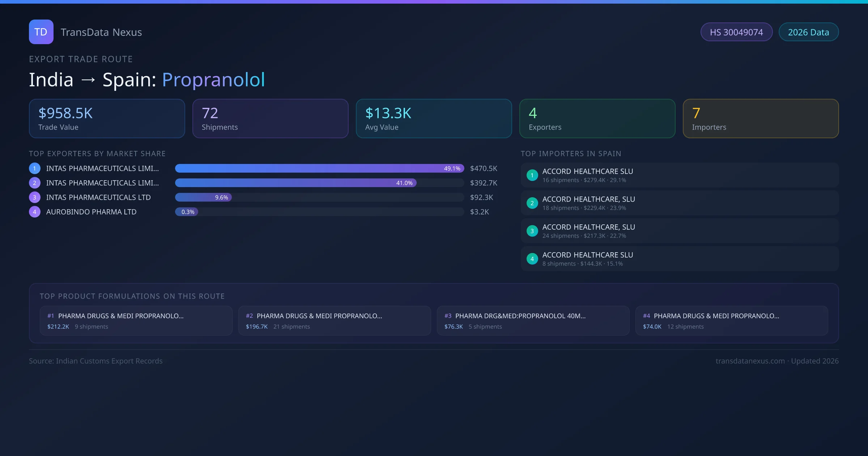Select the rank 1 badge next to INTAS PHARMACEUTICALS

(x=34, y=168)
